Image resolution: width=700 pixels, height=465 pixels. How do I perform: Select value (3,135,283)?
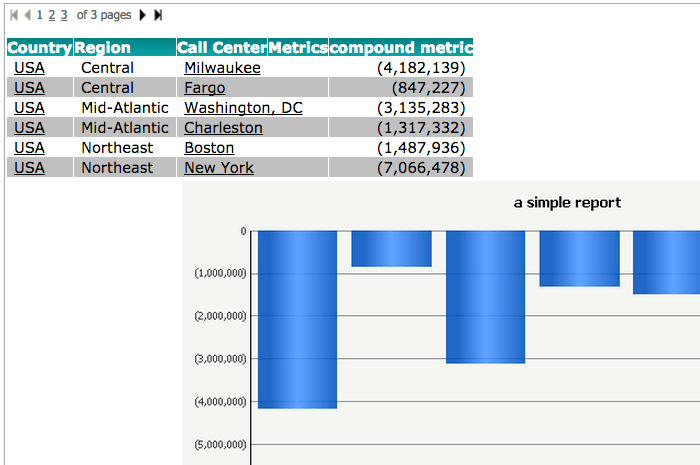421,108
